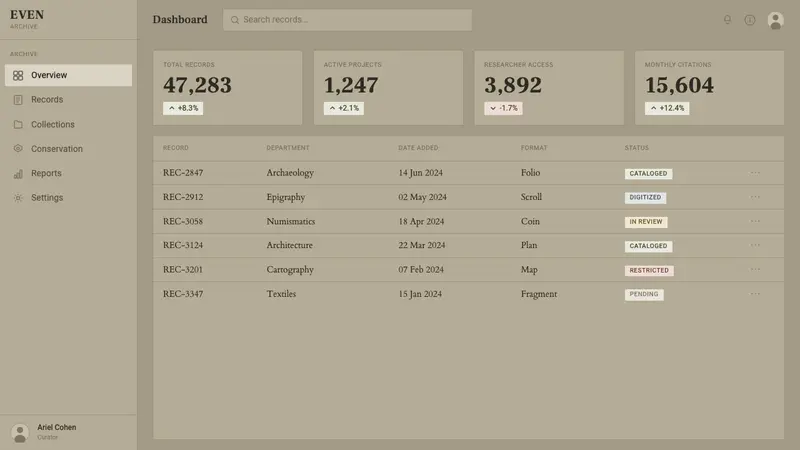
Task: Focus the Search records field
Action: pos(347,20)
